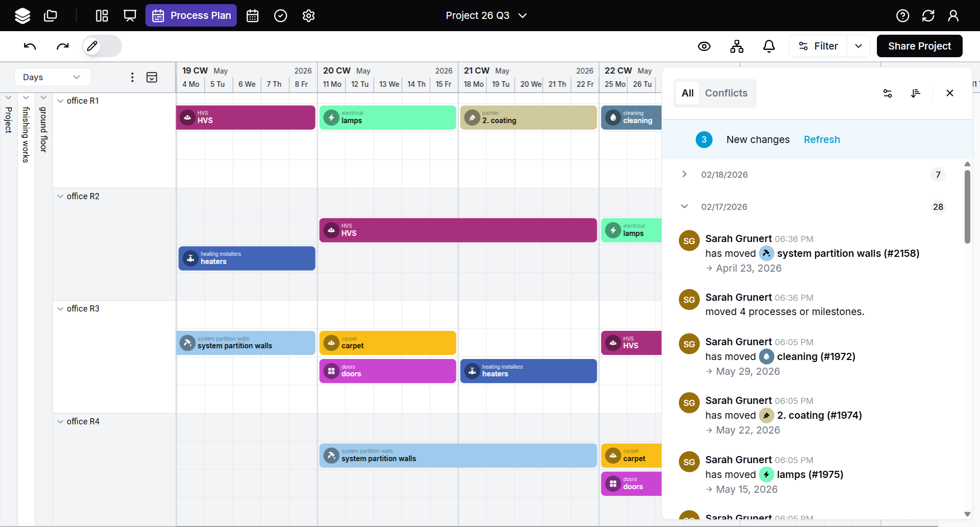Open the settings gear in top bar
The width and height of the screenshot is (980, 527).
(308, 16)
